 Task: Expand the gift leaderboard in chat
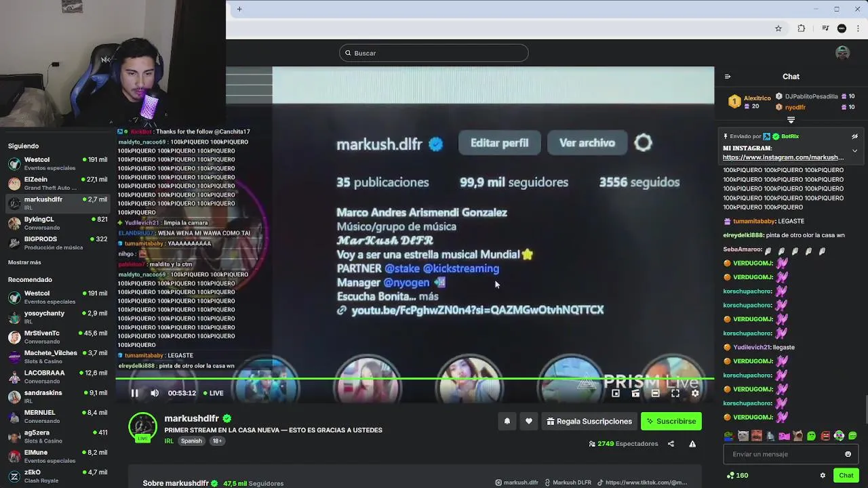pyautogui.click(x=791, y=120)
